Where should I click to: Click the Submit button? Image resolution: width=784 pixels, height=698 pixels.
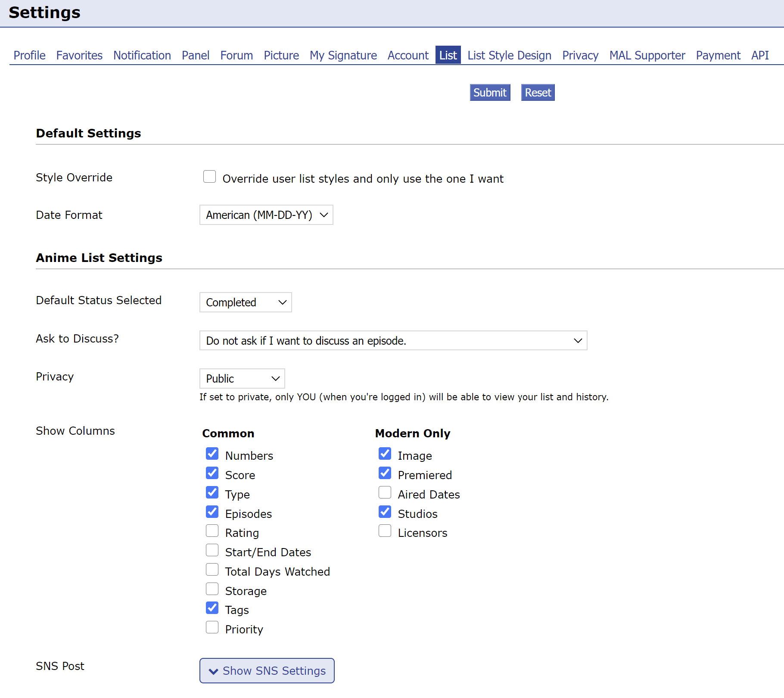(490, 93)
